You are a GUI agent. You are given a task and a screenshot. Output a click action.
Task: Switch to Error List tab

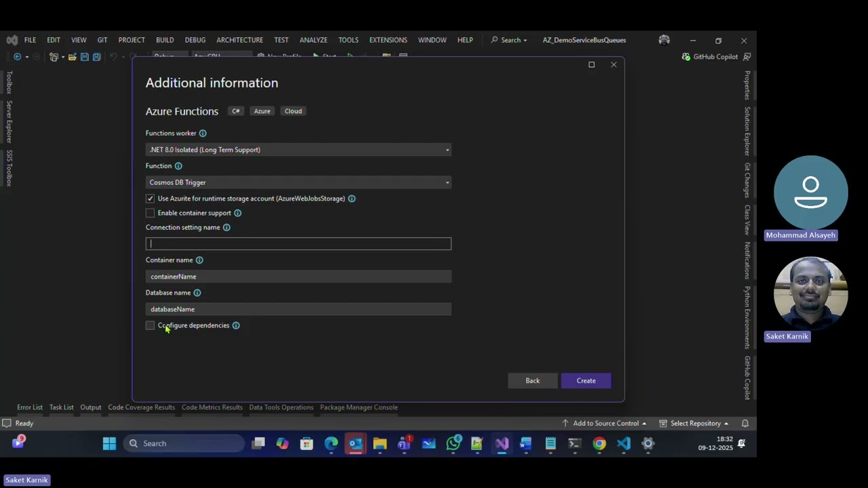(30, 407)
